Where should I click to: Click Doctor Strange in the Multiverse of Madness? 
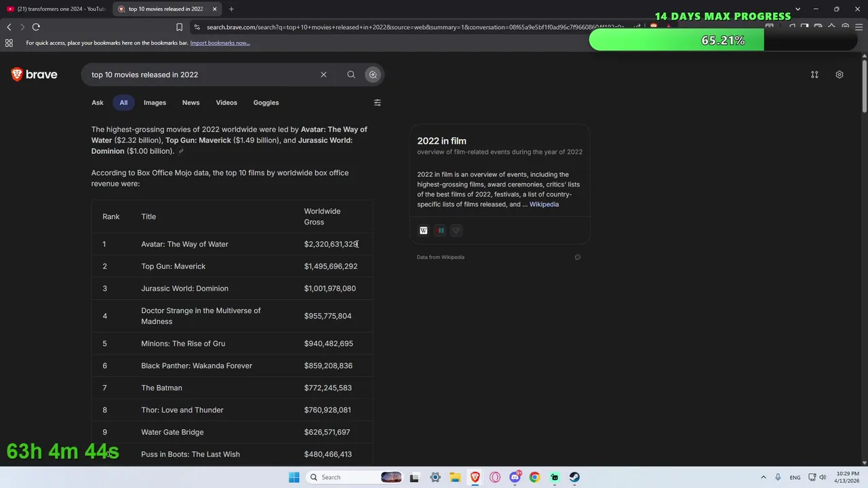pos(201,316)
